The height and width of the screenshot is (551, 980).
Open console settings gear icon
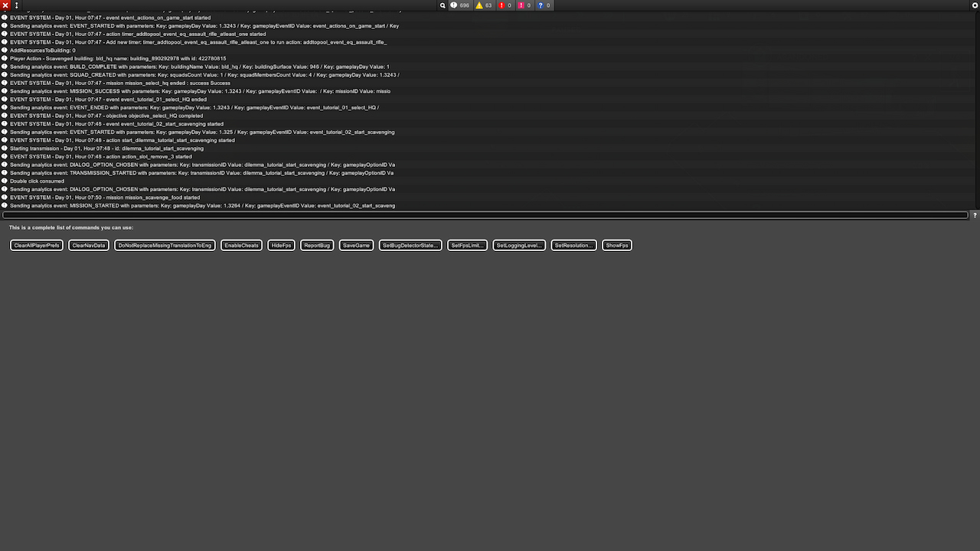point(975,5)
